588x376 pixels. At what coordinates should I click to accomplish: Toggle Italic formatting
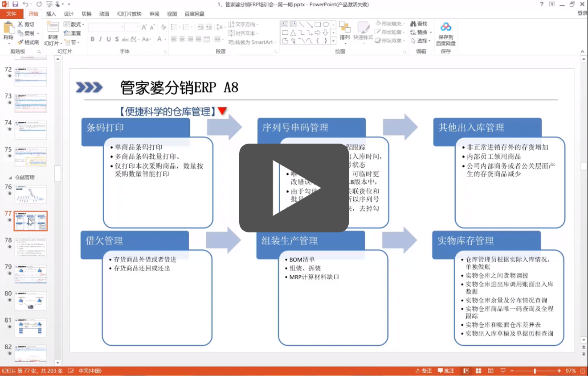(x=101, y=39)
